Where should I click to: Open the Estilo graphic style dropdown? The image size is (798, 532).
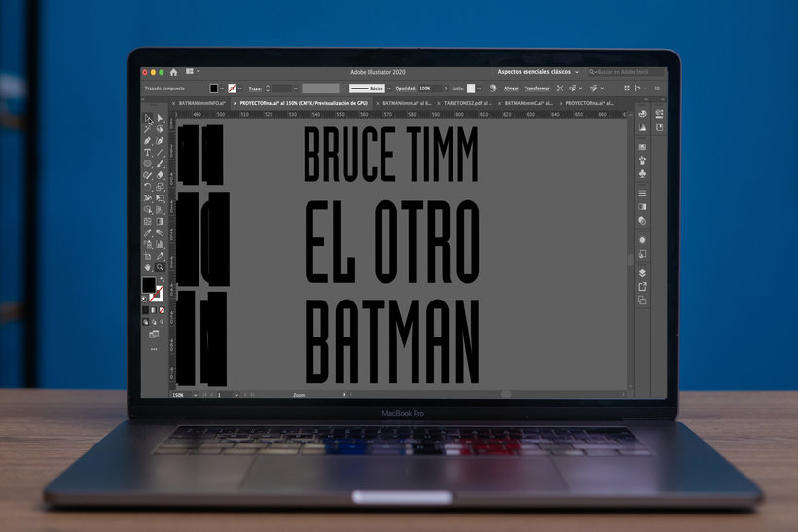point(479,89)
